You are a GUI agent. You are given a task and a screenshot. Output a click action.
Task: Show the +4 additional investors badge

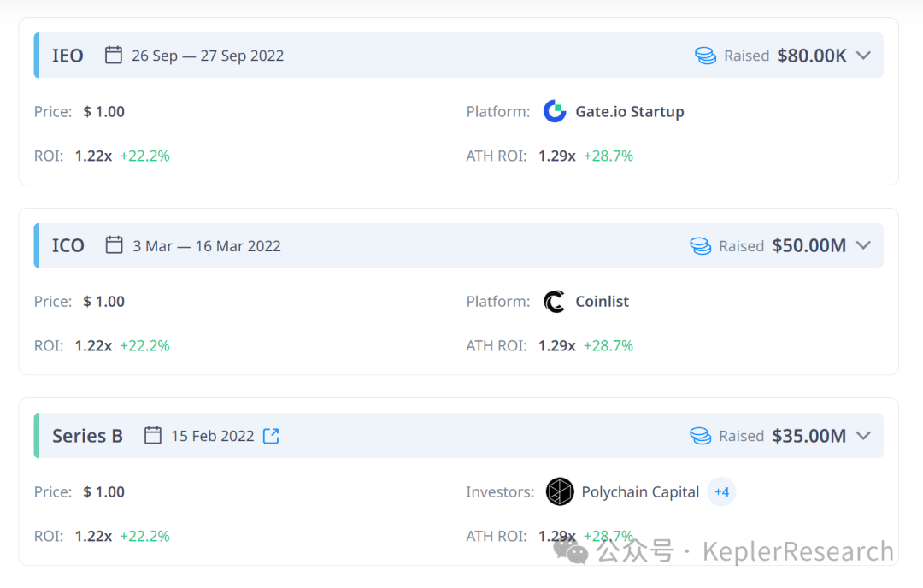coord(721,491)
